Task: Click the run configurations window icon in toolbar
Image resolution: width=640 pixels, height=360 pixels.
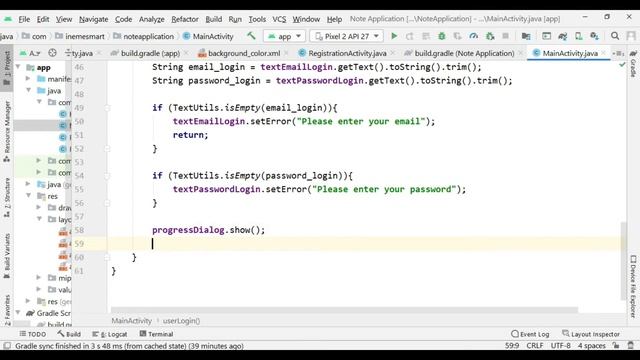Action: tap(547, 36)
